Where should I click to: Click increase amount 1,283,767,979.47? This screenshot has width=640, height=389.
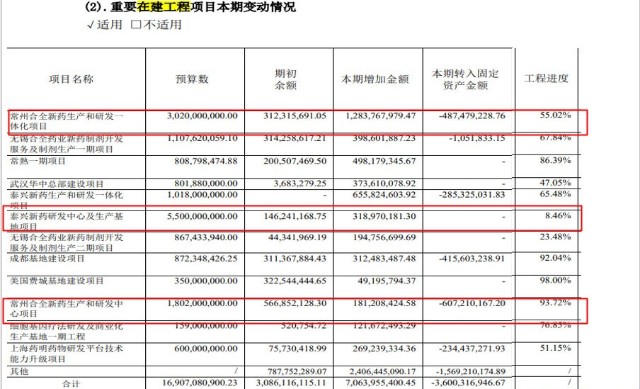point(380,116)
